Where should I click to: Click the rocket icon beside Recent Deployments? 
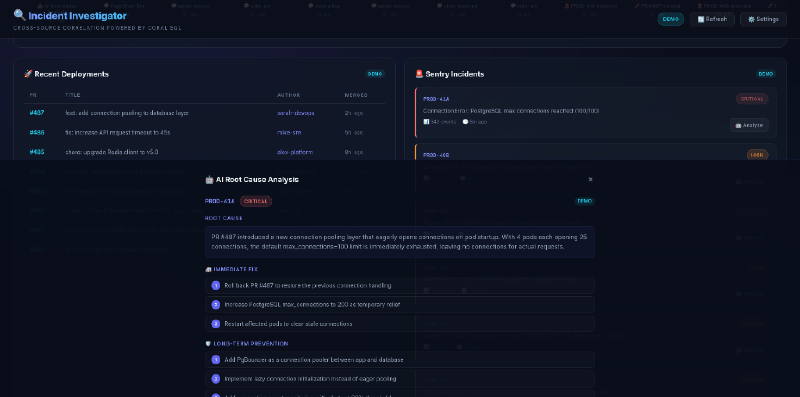coord(28,74)
